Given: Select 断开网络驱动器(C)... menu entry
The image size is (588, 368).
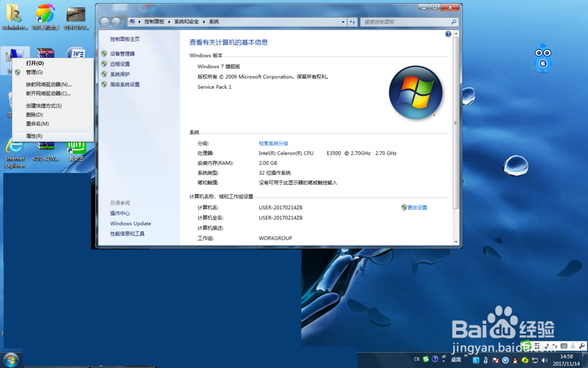Looking at the screenshot, I should (x=52, y=94).
